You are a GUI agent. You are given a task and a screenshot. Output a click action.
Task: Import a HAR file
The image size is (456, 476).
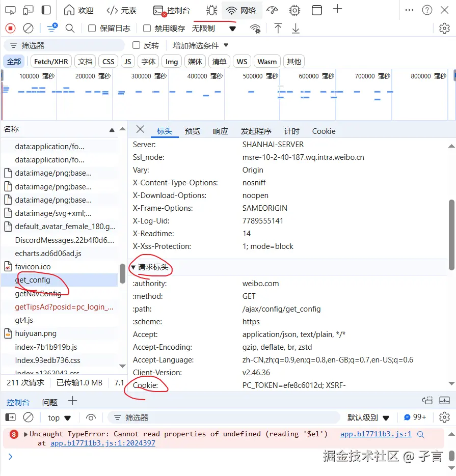pyautogui.click(x=278, y=29)
